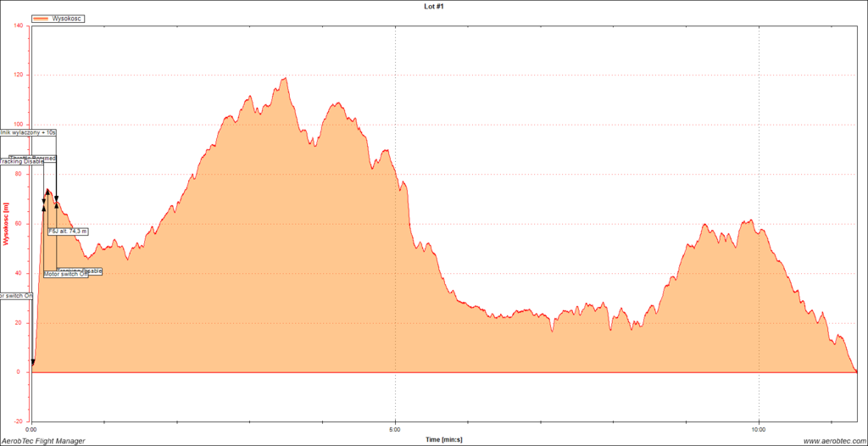Image resolution: width=868 pixels, height=446 pixels.
Task: Click the Wysokosc legend entry
Action: tap(58, 18)
